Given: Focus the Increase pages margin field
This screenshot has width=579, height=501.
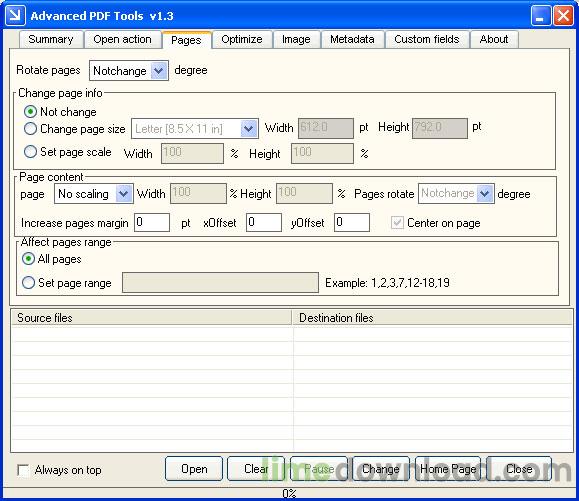Looking at the screenshot, I should click(152, 222).
